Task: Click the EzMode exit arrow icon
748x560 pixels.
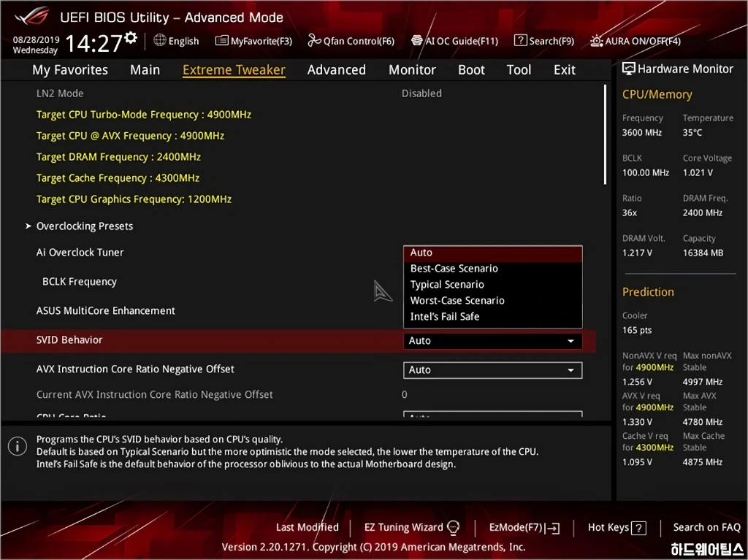Action: 554,528
